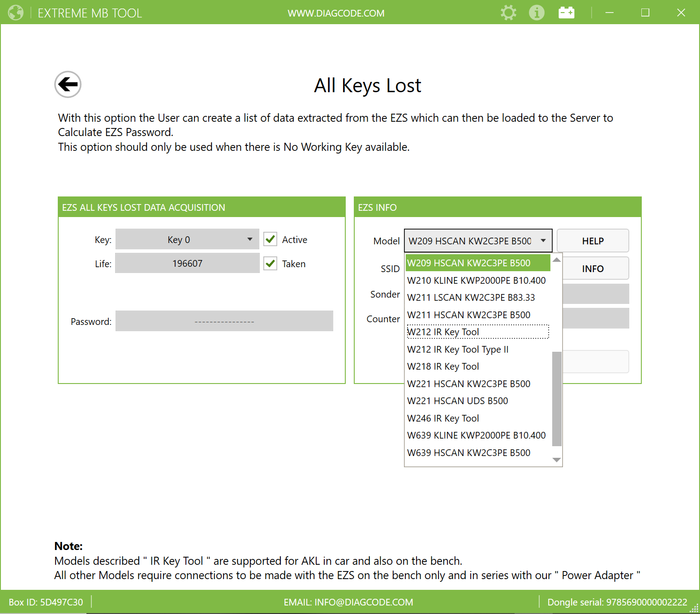Image resolution: width=700 pixels, height=614 pixels.
Task: Select W209 HSCAN KW2C3PE B500 list entry
Action: [478, 263]
